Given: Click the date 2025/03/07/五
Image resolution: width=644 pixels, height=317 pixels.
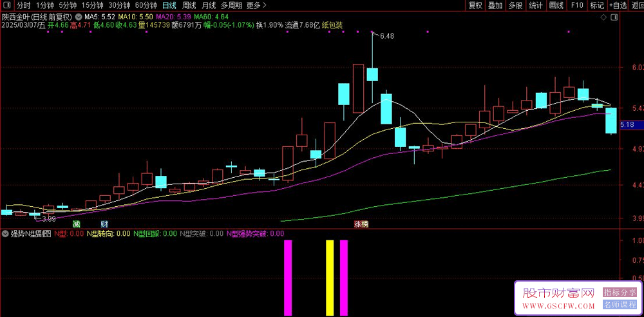Looking at the screenshot, I should [x=23, y=25].
